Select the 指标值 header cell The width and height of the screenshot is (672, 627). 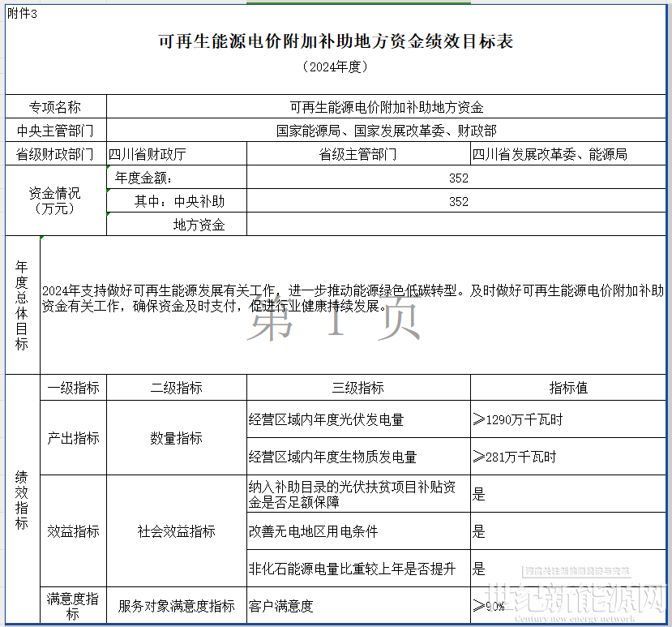coord(568,388)
